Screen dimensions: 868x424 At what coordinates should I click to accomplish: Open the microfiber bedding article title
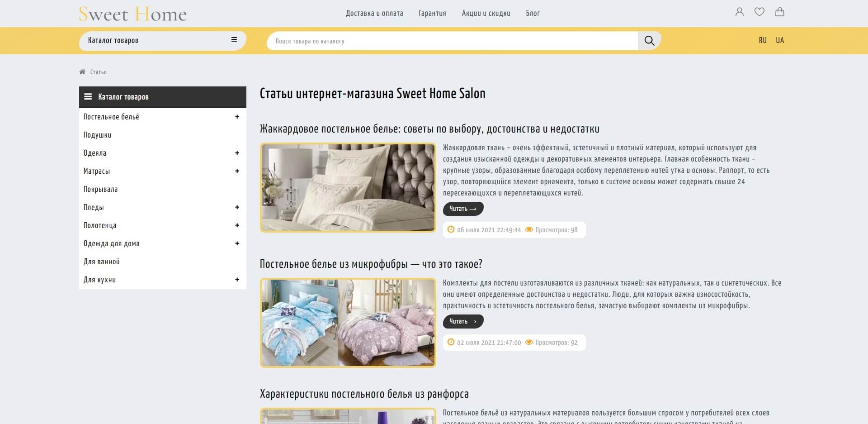371,264
